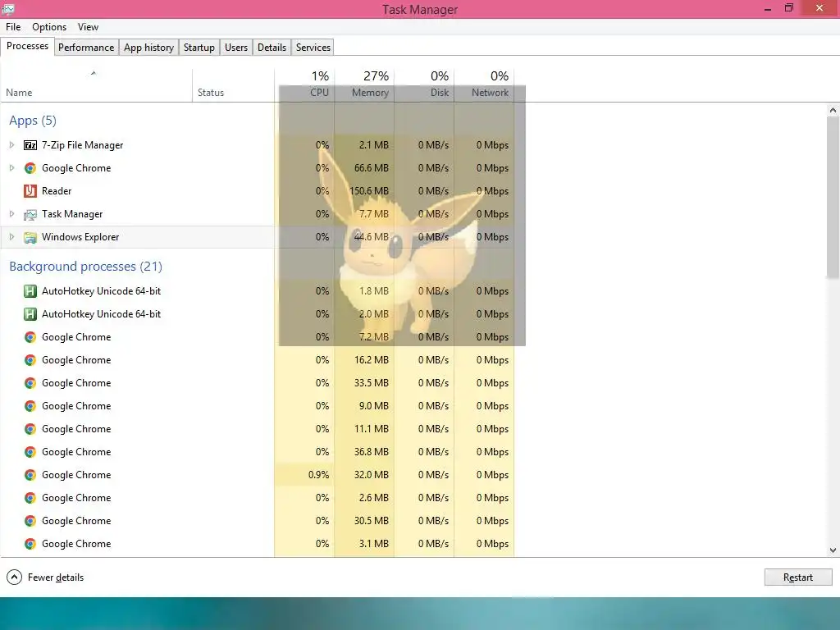
Task: Click the 16.2 MB memory value
Action: [x=372, y=360]
